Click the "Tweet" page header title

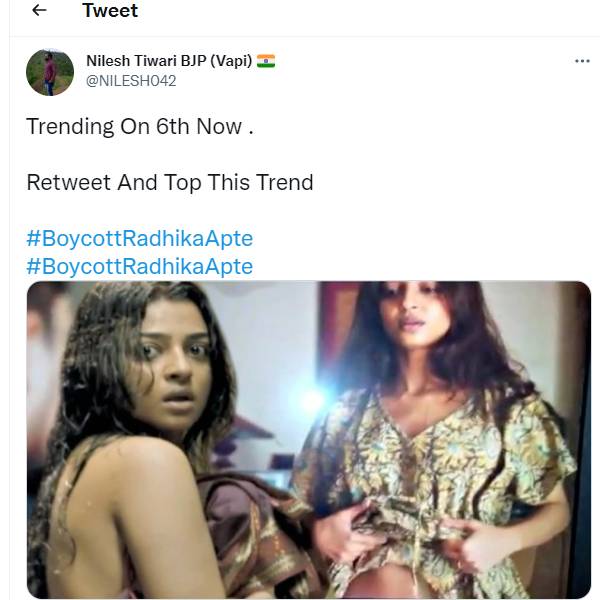tap(110, 10)
